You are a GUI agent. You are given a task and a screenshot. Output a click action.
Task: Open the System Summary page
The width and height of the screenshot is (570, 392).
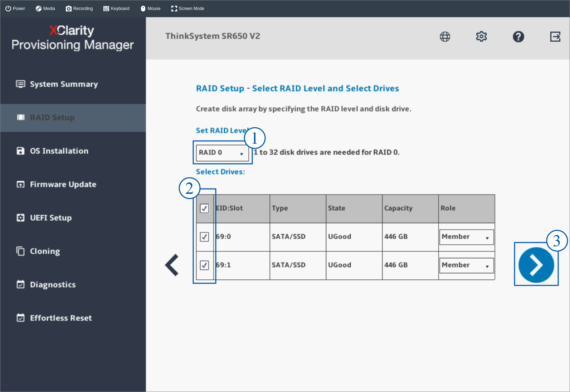point(64,84)
